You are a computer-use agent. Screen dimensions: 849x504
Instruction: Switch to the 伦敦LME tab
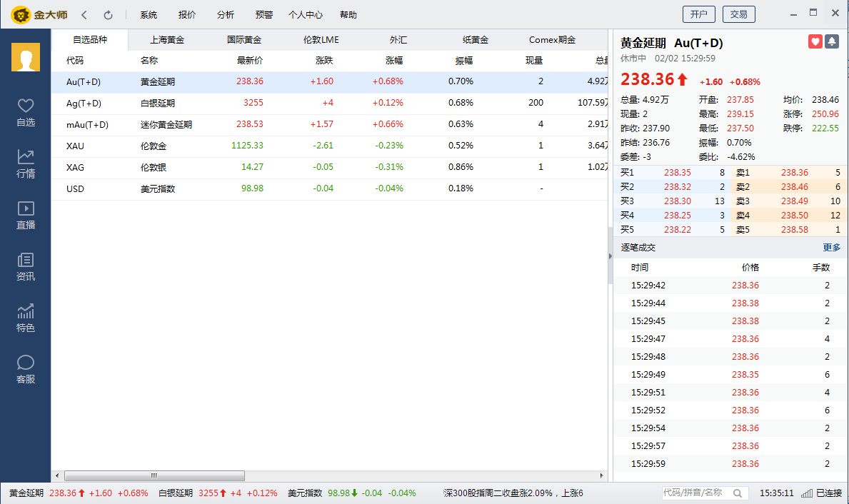321,39
